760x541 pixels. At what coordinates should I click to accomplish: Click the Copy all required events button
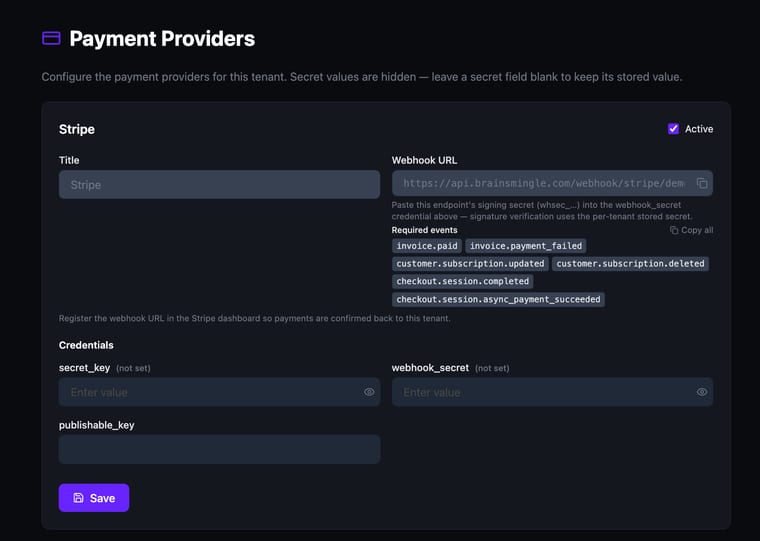(691, 230)
